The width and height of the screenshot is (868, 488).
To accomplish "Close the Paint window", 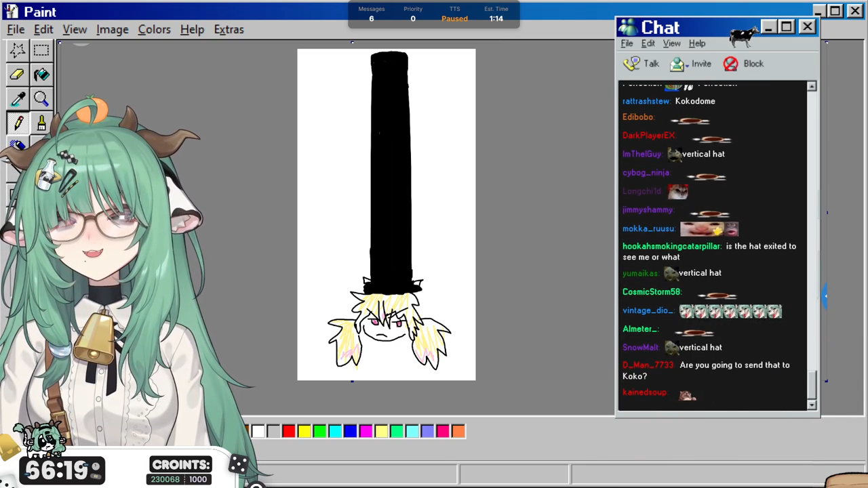I will pyautogui.click(x=854, y=11).
